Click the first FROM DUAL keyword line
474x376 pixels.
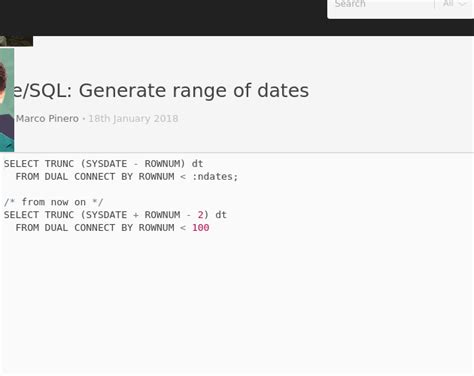point(127,176)
